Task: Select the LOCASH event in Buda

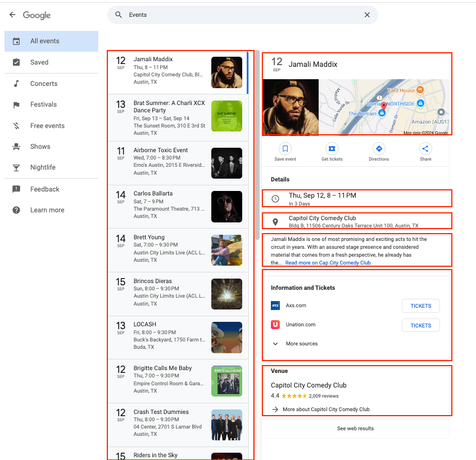Action: [x=178, y=338]
